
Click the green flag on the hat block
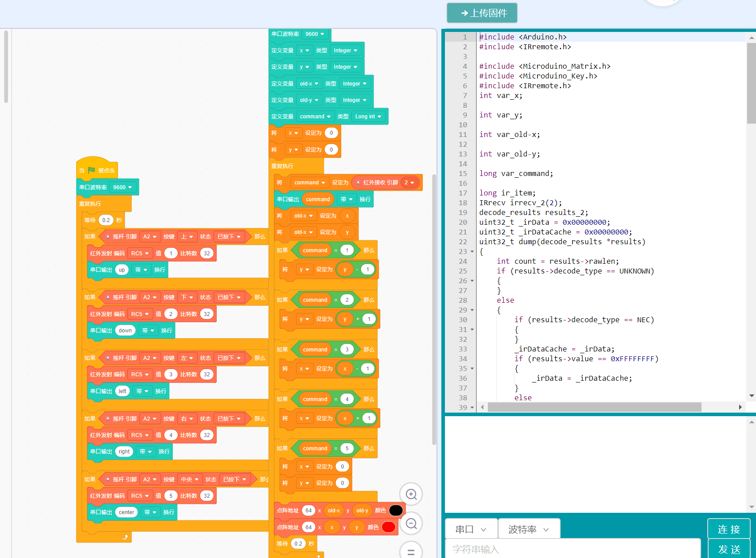click(92, 170)
